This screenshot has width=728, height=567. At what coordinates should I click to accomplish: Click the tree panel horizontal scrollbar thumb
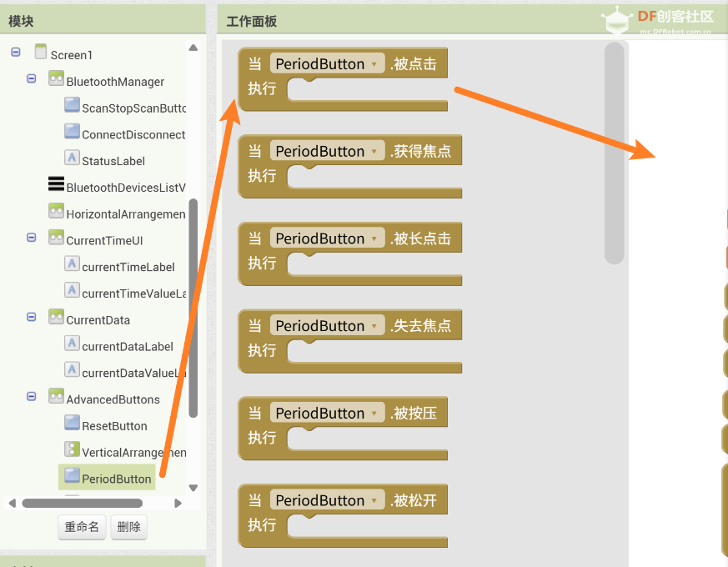coord(83,504)
